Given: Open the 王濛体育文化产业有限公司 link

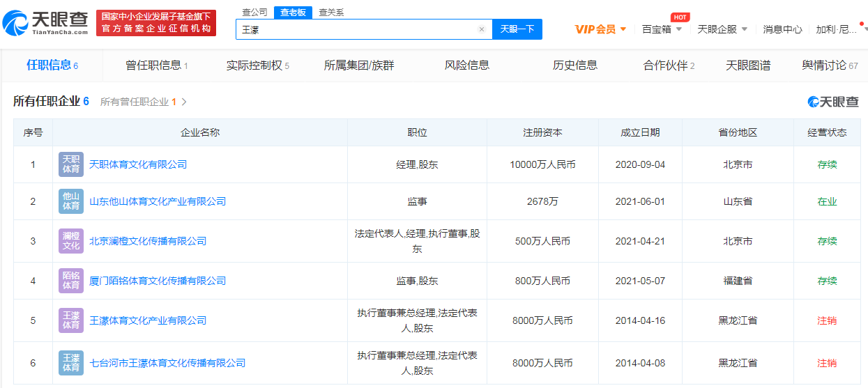Looking at the screenshot, I should click(148, 320).
